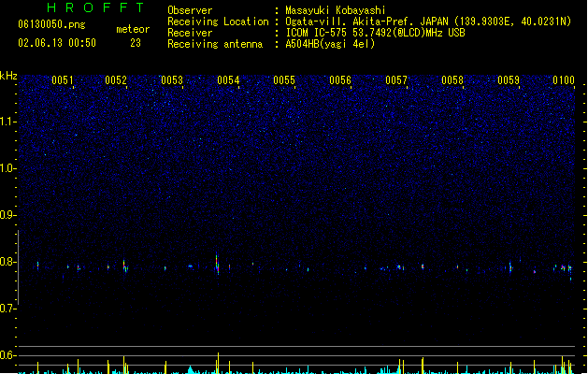Click the 0.7 kHz axis label

pyautogui.click(x=7, y=309)
